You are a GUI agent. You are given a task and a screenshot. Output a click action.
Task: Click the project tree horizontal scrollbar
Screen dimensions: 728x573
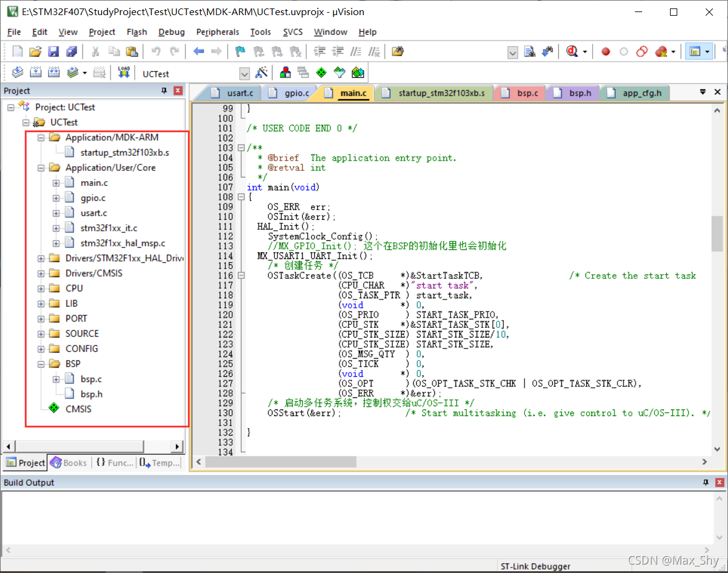point(94,447)
